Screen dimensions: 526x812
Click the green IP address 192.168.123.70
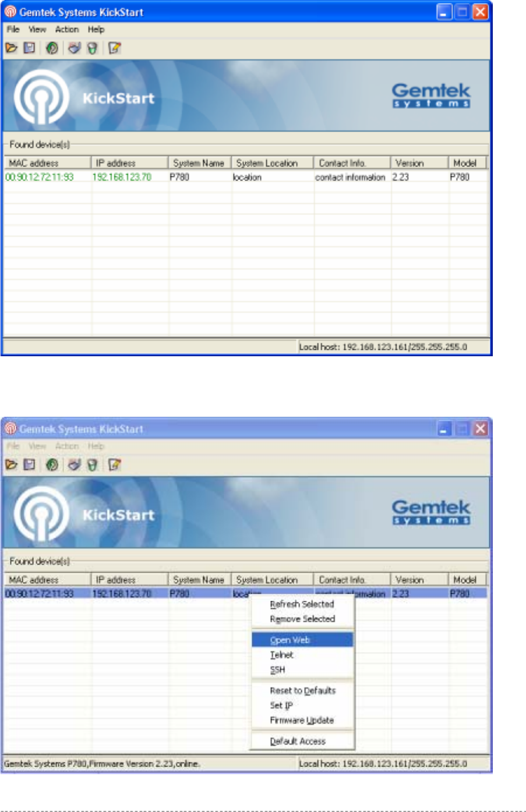(x=122, y=177)
